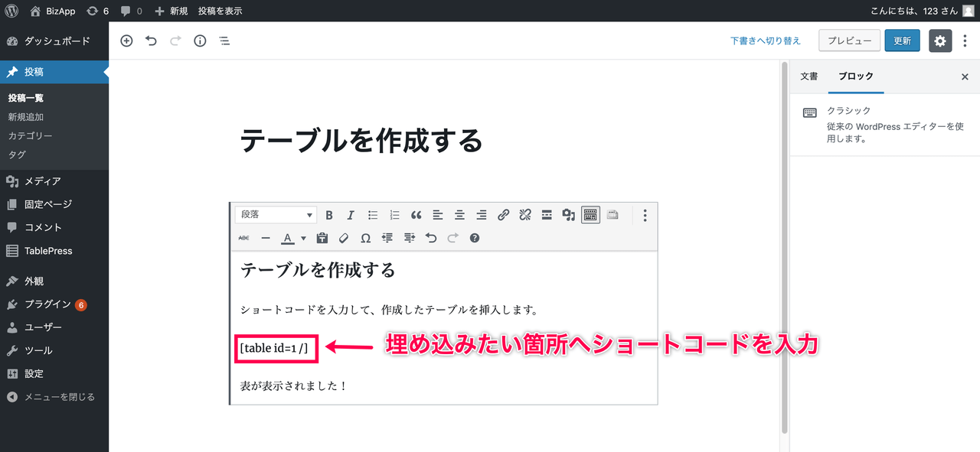
Task: Click the 更新 update button
Action: (x=902, y=41)
